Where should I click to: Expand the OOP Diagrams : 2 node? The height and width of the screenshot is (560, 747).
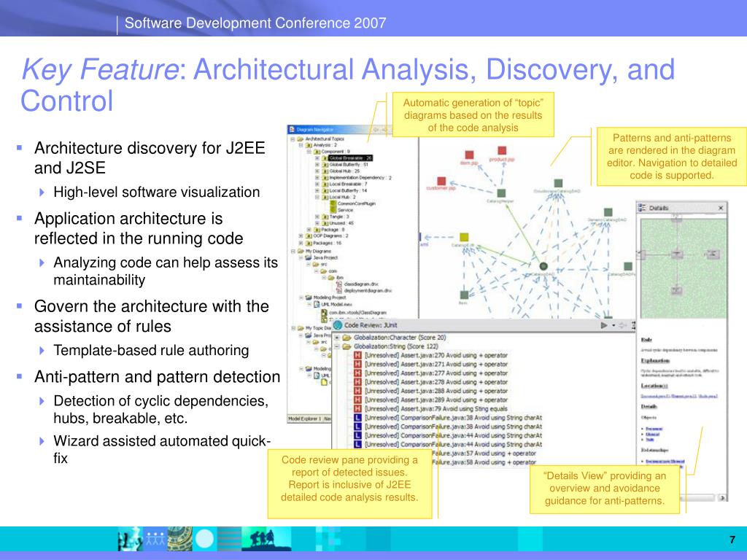(301, 236)
